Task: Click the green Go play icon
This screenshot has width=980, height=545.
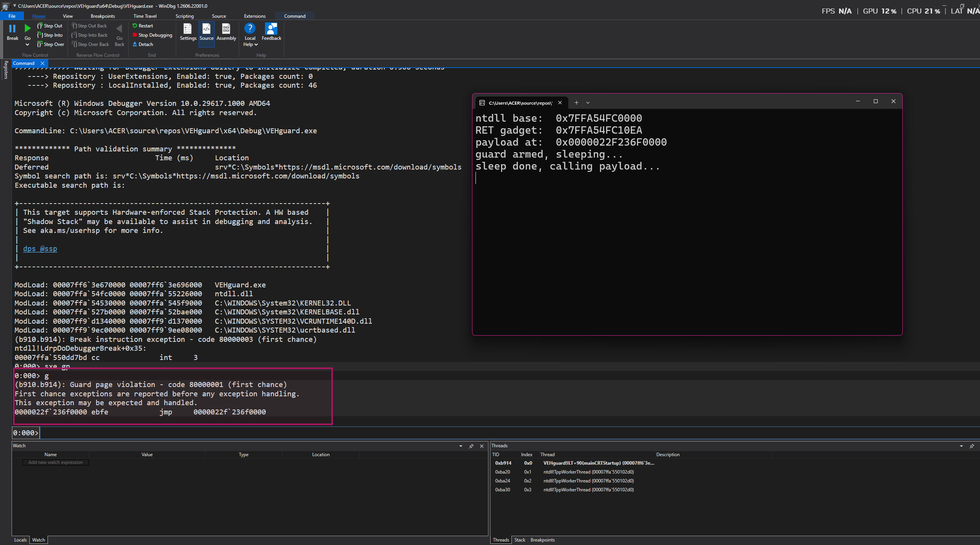Action: point(27,29)
